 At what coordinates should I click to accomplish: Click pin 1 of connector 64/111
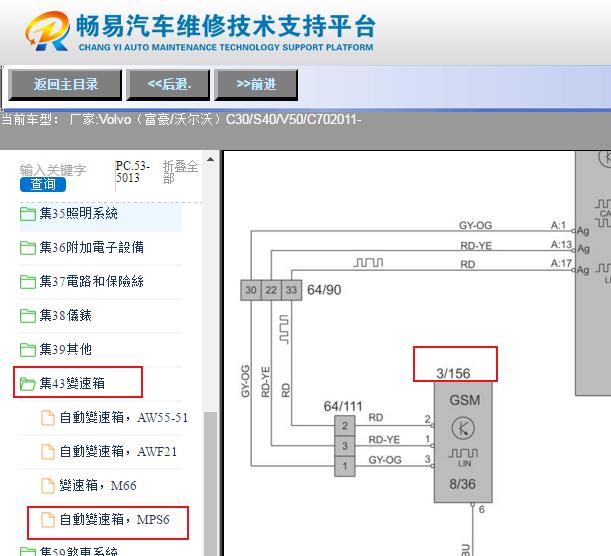pyautogui.click(x=345, y=466)
